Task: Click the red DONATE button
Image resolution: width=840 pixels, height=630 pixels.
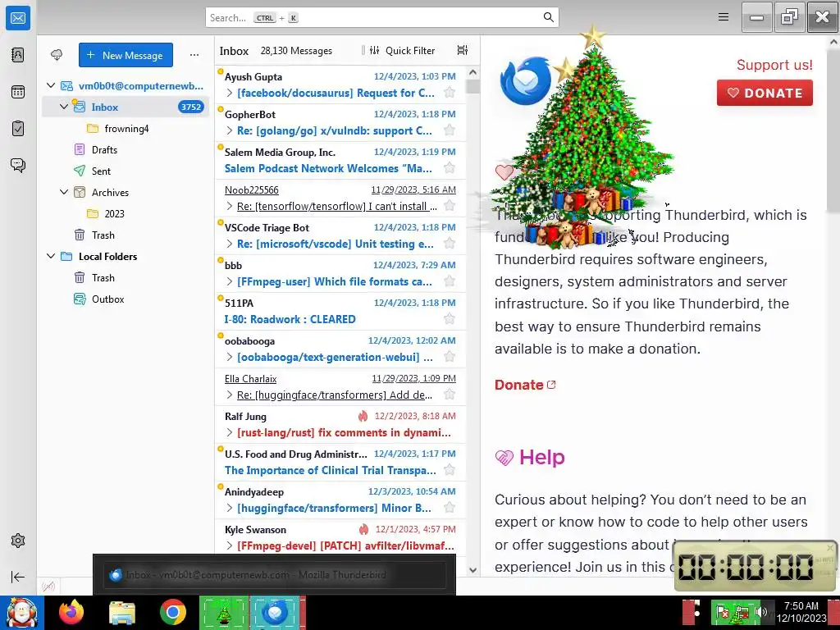Action: coord(765,93)
